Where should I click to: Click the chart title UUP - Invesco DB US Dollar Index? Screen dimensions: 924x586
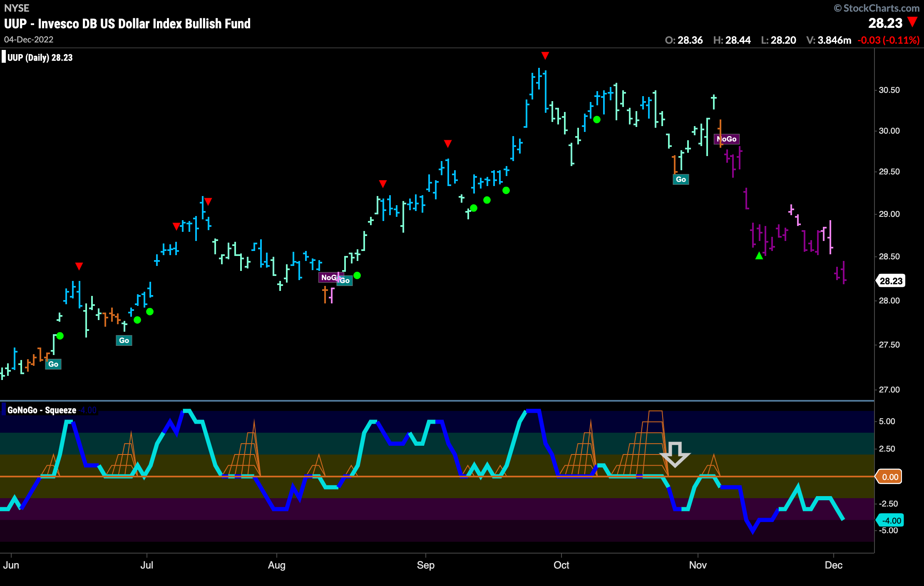point(127,24)
